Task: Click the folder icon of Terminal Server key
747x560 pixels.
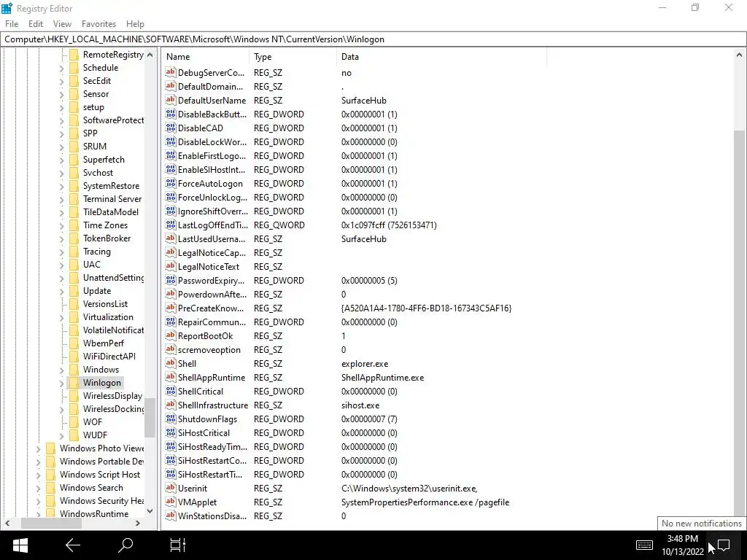Action: pyautogui.click(x=74, y=198)
